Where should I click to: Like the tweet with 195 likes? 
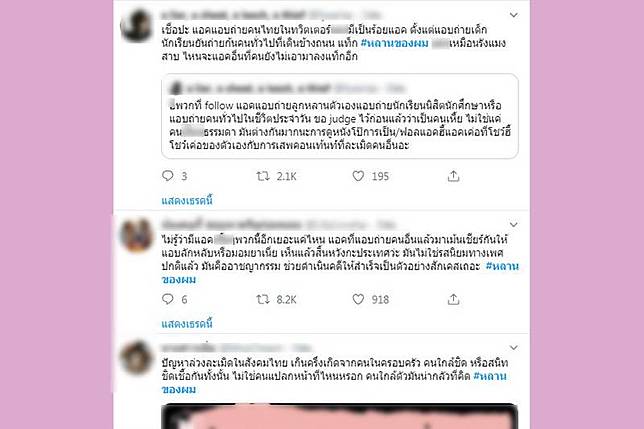coord(358,176)
